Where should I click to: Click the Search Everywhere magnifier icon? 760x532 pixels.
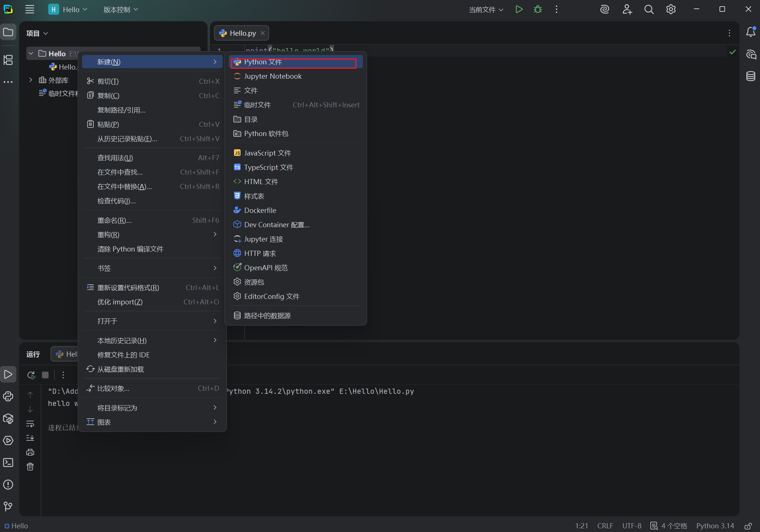tap(649, 10)
